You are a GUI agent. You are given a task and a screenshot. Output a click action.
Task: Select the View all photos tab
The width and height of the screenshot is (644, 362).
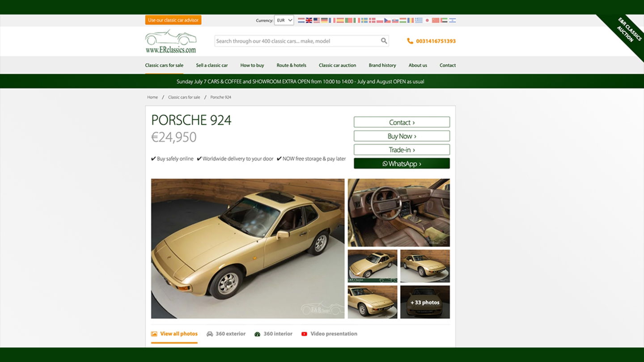pyautogui.click(x=174, y=334)
